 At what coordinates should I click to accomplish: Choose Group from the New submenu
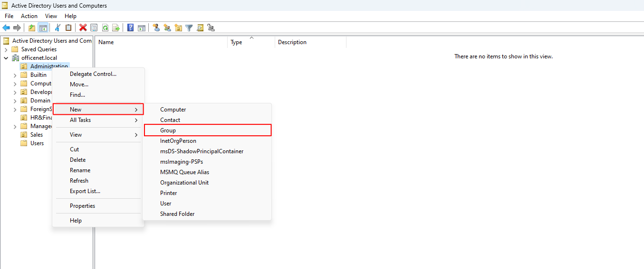[168, 130]
